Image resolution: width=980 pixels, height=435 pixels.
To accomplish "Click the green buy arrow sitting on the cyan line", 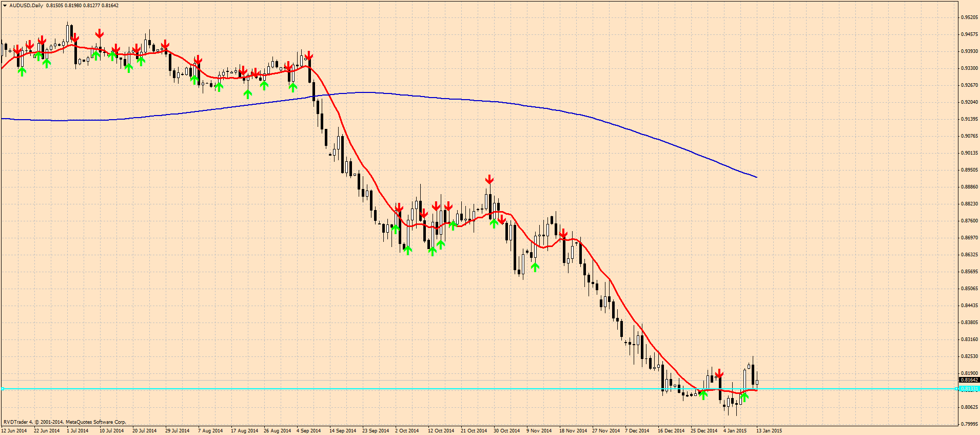I will tap(703, 394).
